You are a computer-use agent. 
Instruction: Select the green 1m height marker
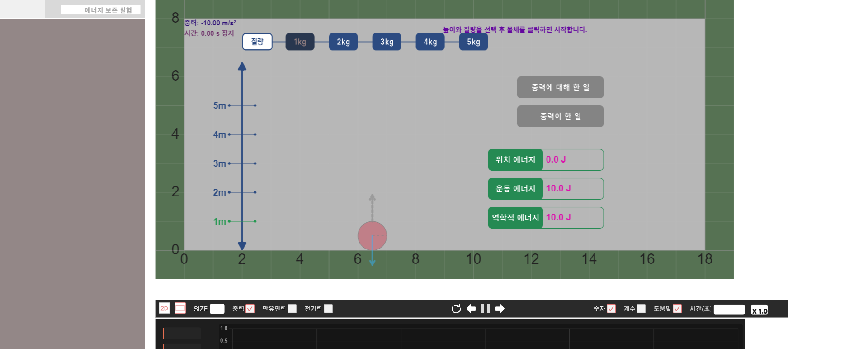tap(235, 221)
